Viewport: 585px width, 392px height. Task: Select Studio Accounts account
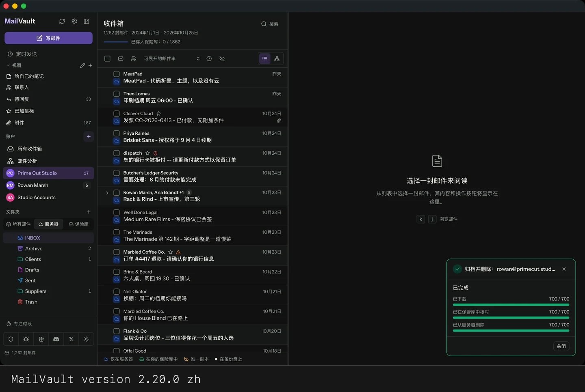coord(49,197)
